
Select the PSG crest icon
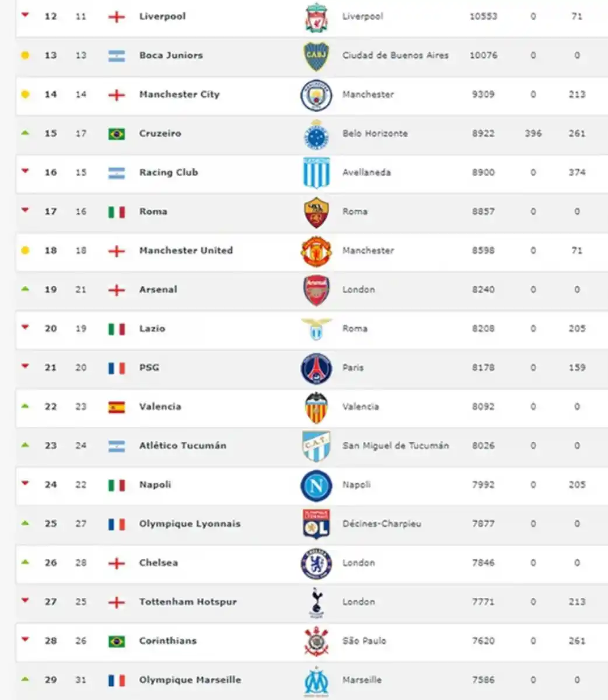pos(316,368)
